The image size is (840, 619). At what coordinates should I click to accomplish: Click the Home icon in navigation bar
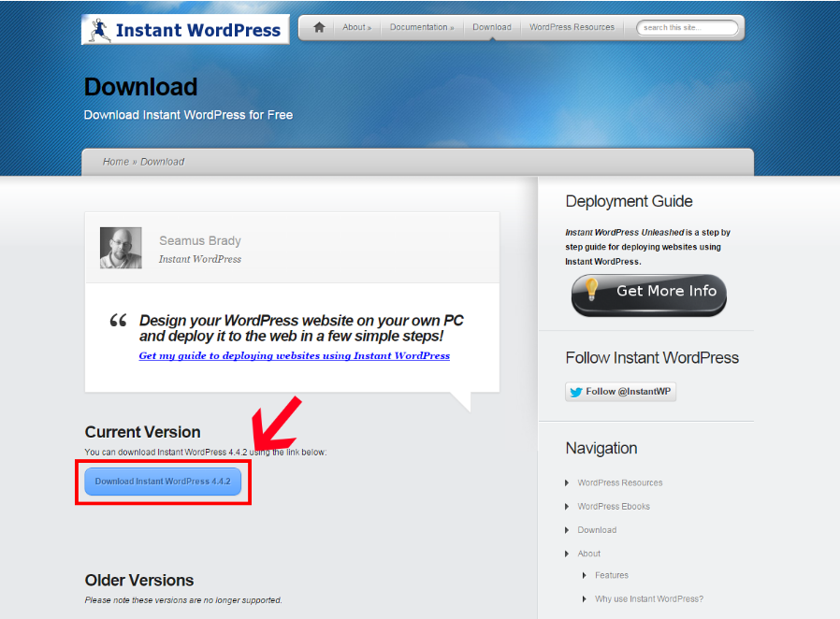[x=319, y=27]
